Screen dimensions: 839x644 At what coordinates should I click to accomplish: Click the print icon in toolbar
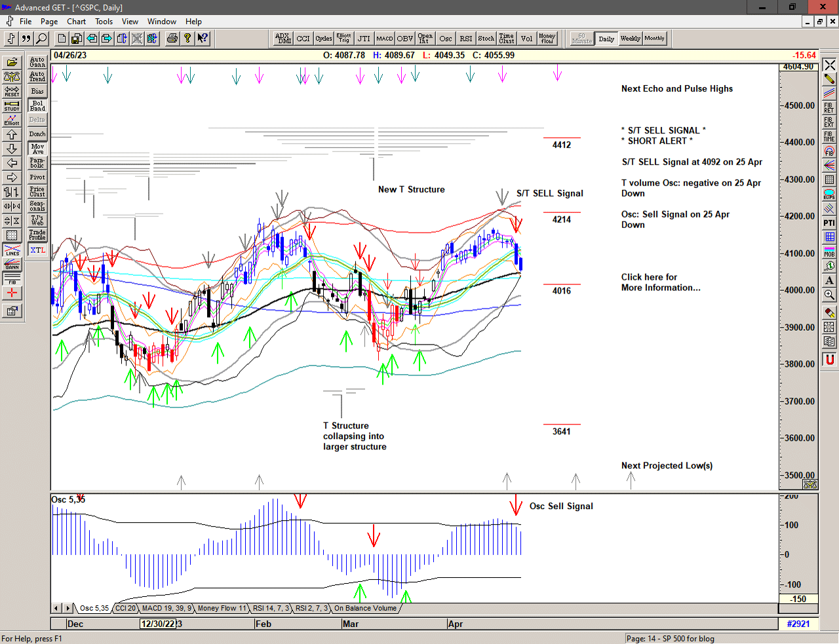(x=172, y=39)
